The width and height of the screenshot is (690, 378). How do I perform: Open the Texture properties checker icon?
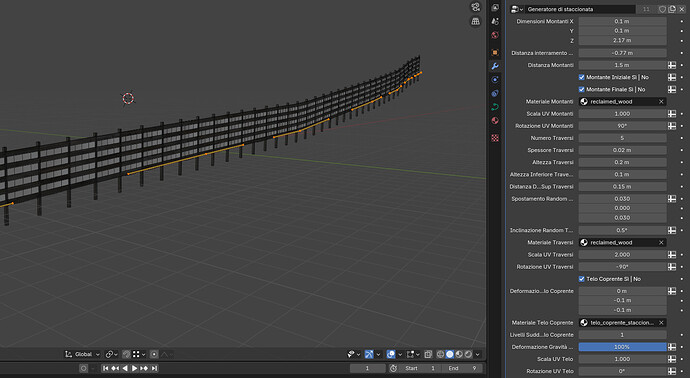click(495, 138)
